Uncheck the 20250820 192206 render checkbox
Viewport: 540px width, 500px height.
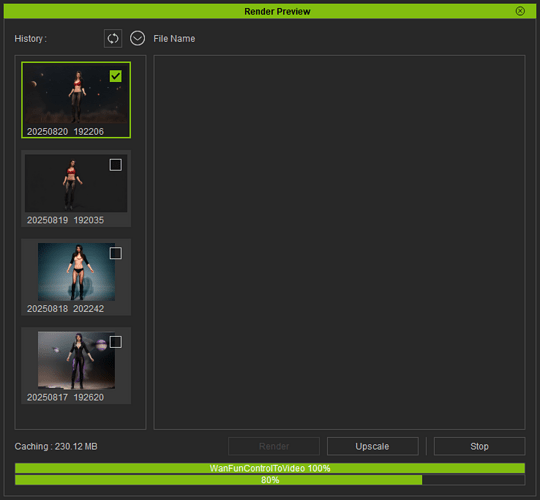tap(115, 76)
